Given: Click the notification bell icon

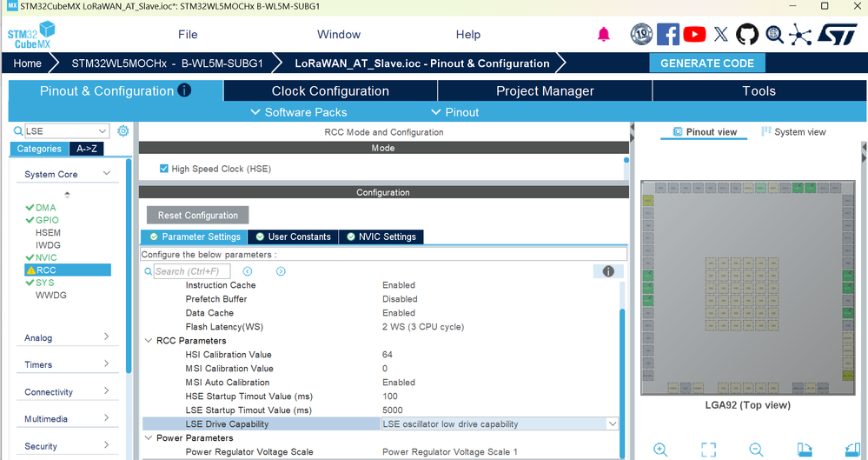Looking at the screenshot, I should click(x=603, y=35).
